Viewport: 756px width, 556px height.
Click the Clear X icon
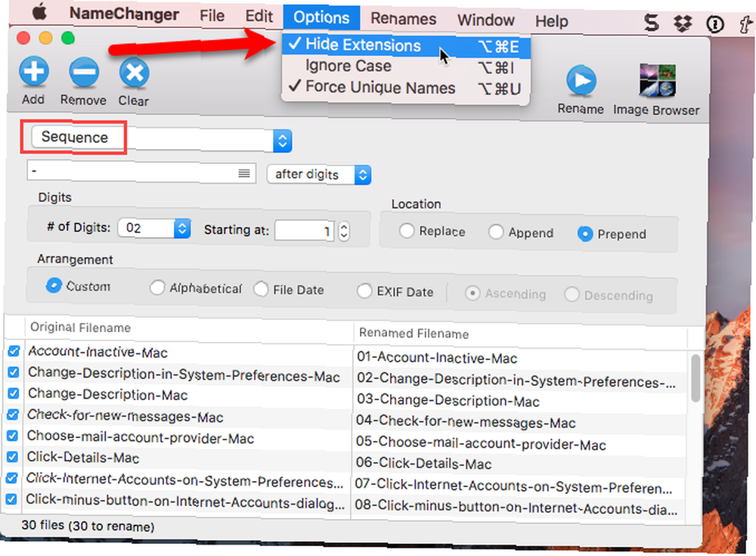[134, 73]
